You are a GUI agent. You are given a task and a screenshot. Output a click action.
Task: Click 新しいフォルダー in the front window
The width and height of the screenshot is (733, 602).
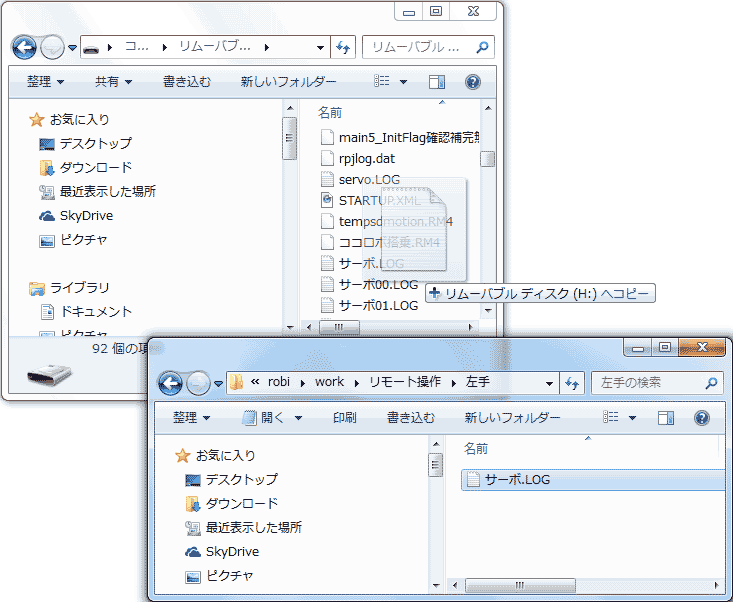tap(512, 418)
